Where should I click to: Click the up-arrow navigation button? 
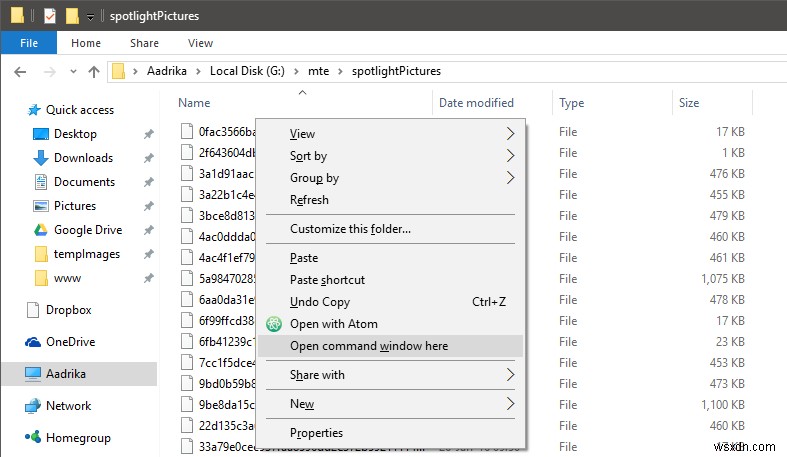pyautogui.click(x=94, y=71)
